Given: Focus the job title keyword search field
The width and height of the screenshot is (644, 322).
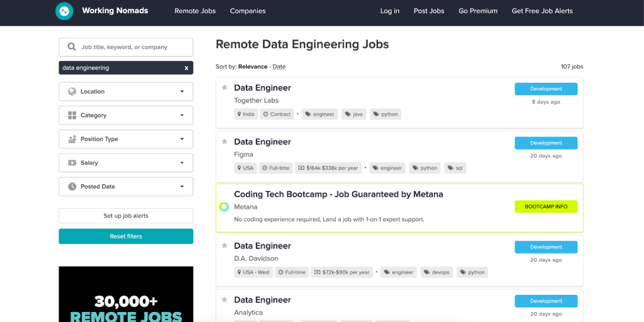Looking at the screenshot, I should [126, 47].
